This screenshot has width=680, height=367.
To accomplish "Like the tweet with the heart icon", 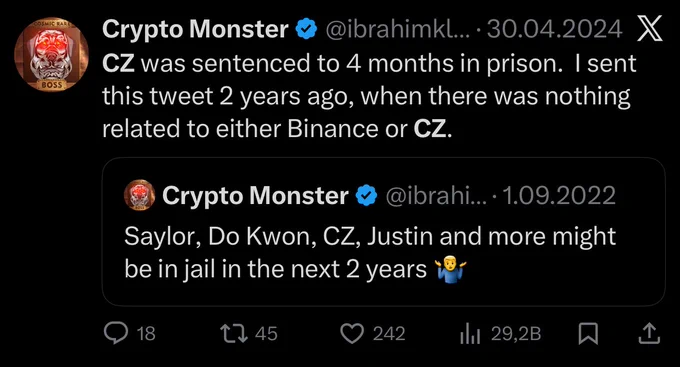I will click(352, 334).
